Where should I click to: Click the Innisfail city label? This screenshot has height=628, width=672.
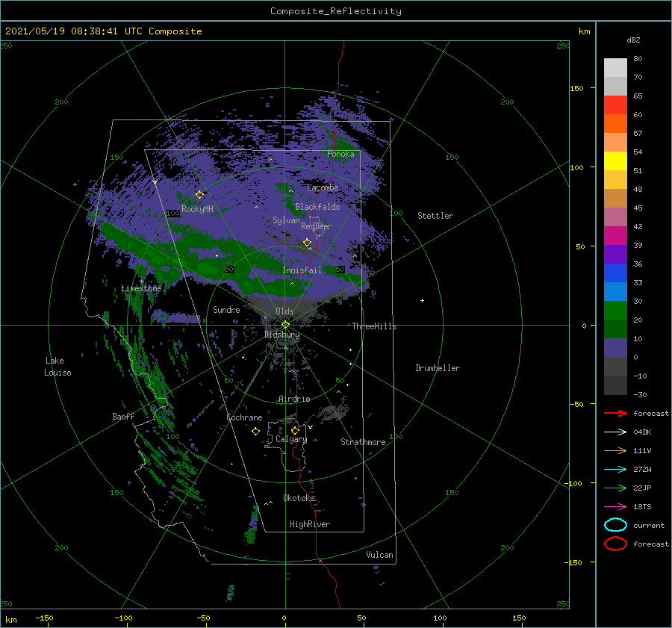coord(302,270)
